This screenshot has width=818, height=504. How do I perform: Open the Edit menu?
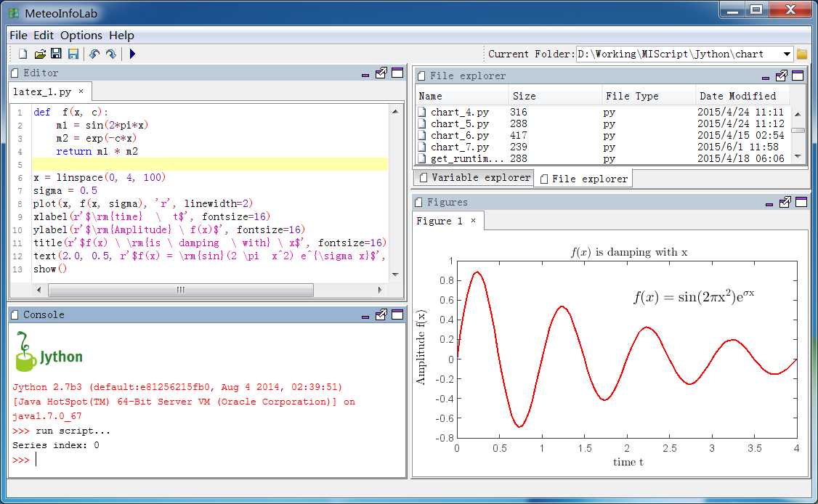pyautogui.click(x=44, y=35)
